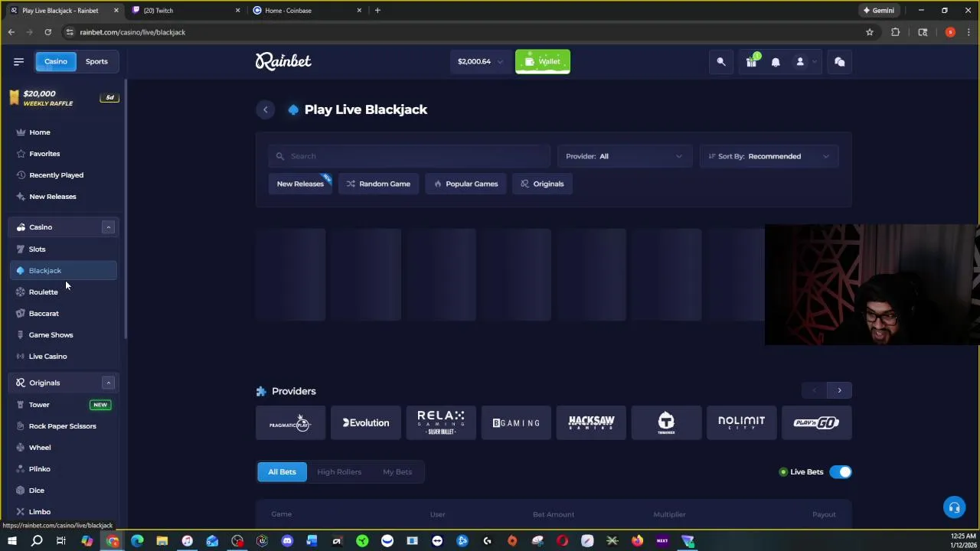This screenshot has width=980, height=551.
Task: Open the hamburger menu icon
Action: (x=18, y=61)
